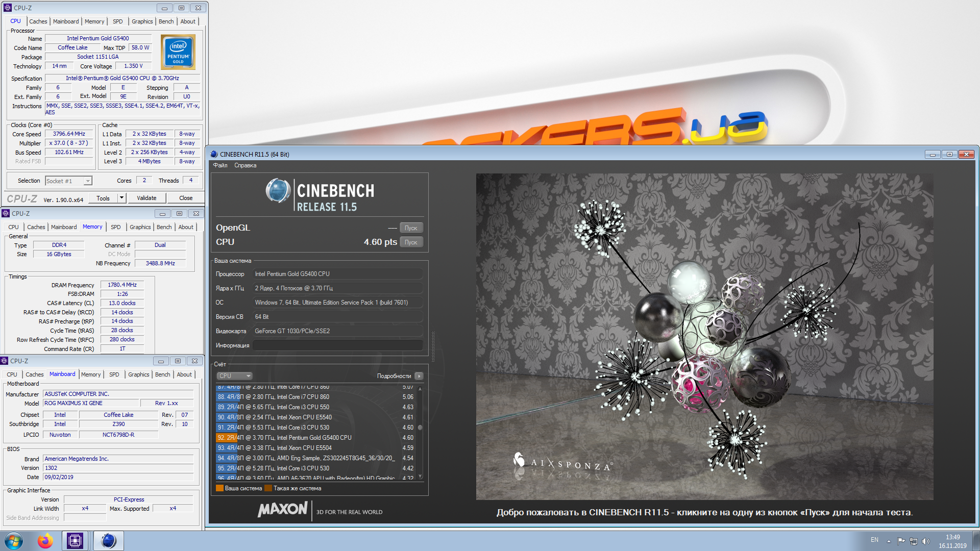Open the Справка menu in Cinebench
This screenshot has width=980, height=551.
(x=245, y=165)
